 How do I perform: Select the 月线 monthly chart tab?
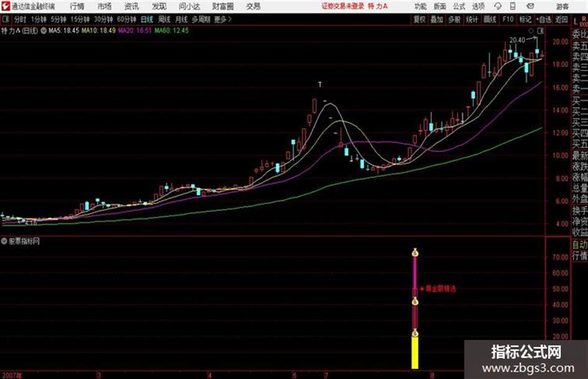pos(182,19)
